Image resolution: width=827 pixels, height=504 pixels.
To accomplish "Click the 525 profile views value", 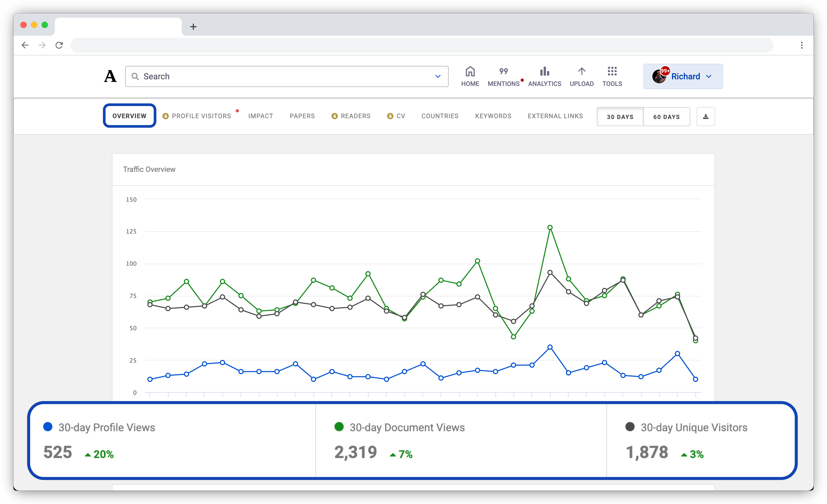I will 57,452.
